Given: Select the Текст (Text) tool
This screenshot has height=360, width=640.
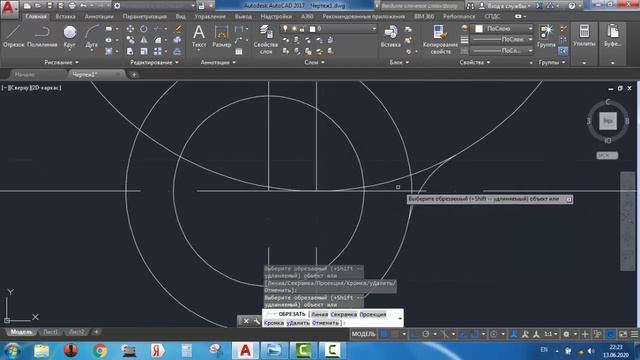Looking at the screenshot, I should 199,36.
